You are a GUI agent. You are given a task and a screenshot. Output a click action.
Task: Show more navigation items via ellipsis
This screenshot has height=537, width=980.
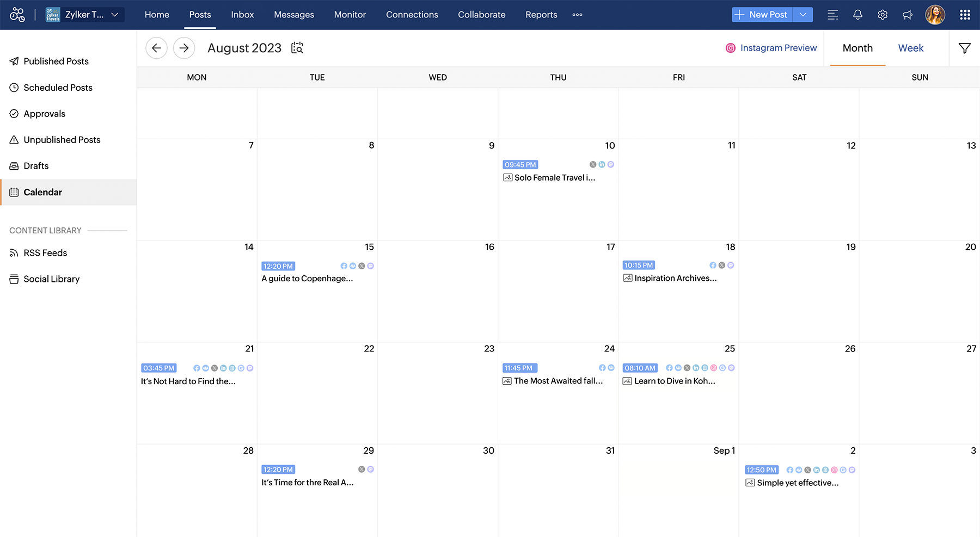[x=578, y=15]
